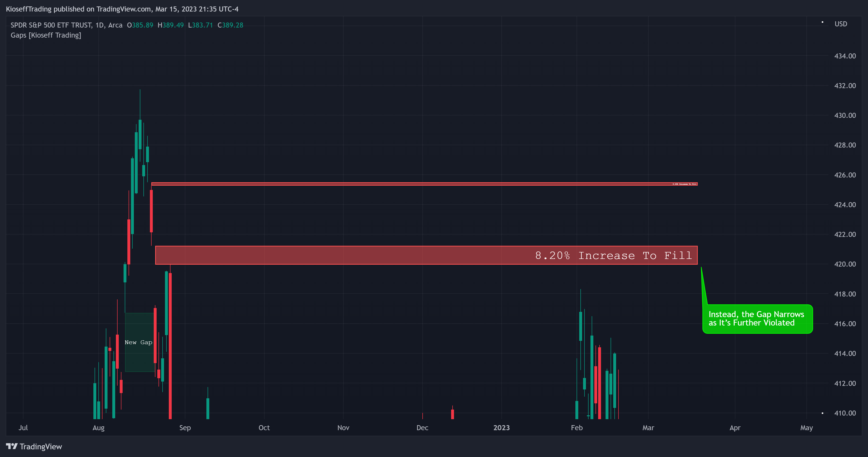
Task: Click the Apr time axis label
Action: click(735, 428)
